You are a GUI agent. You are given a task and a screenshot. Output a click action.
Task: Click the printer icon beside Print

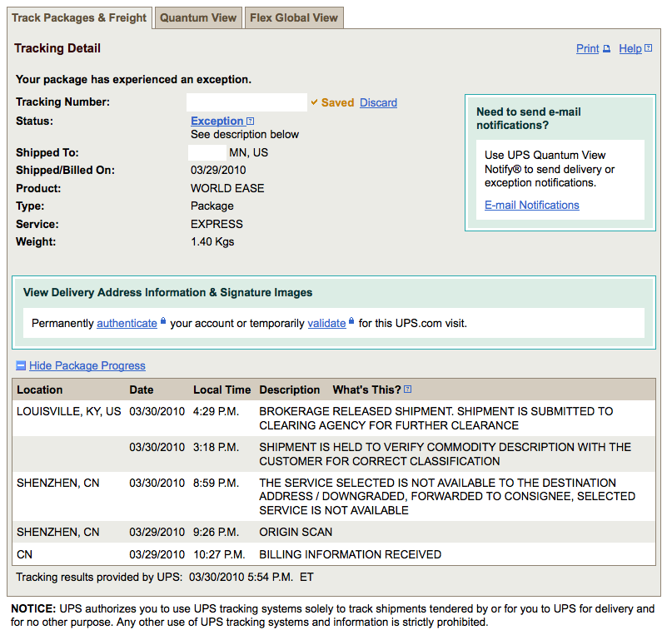(x=606, y=49)
